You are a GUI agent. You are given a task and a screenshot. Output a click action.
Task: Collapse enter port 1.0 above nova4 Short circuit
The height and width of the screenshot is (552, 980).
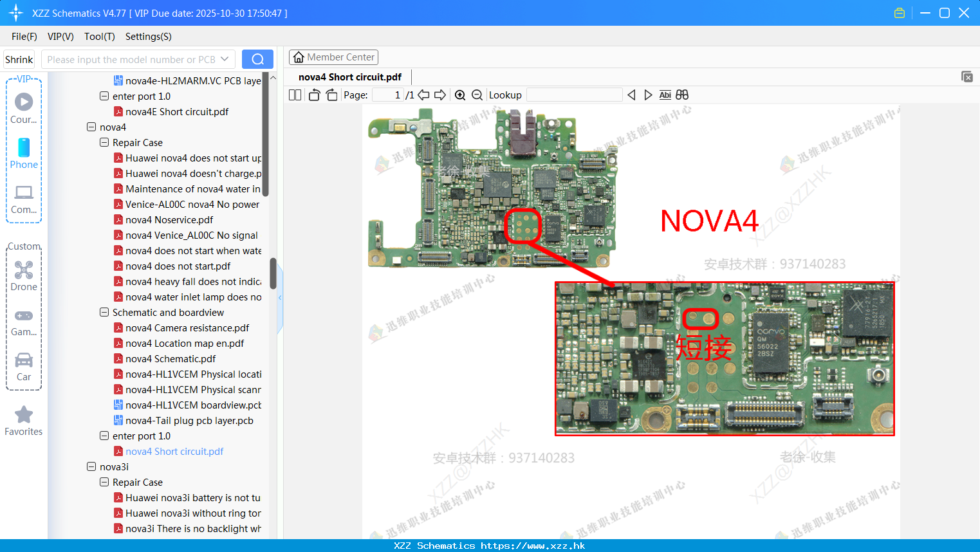pyautogui.click(x=104, y=436)
